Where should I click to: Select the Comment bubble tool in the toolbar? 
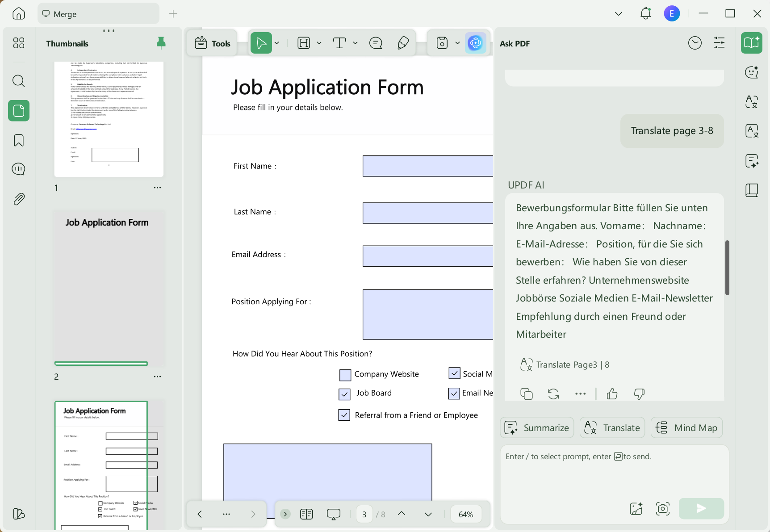376,43
